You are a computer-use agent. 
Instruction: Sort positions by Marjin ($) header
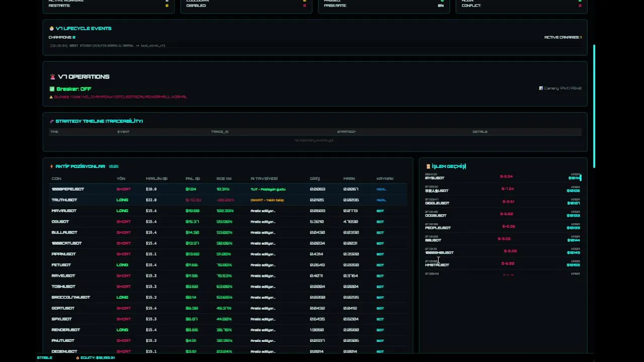156,178
